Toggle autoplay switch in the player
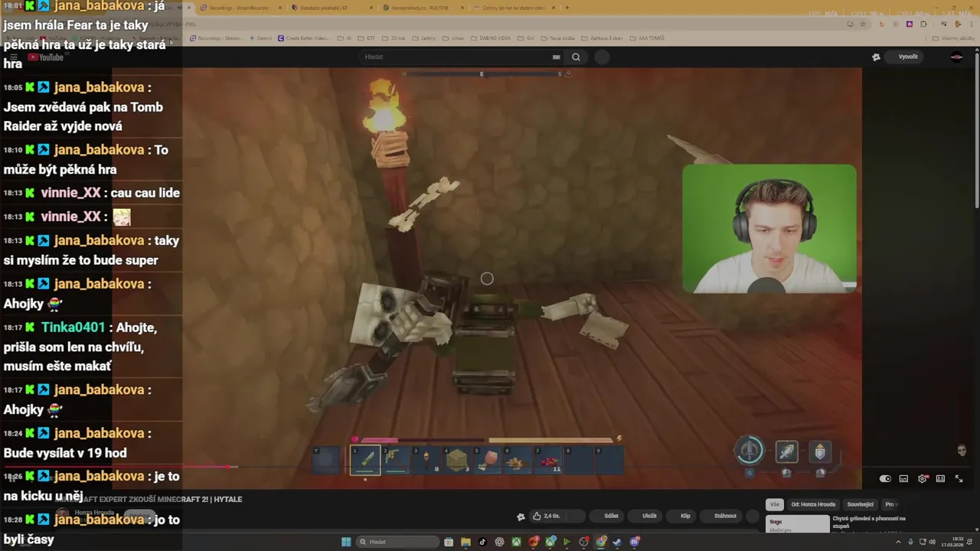This screenshot has height=551, width=980. 885,478
